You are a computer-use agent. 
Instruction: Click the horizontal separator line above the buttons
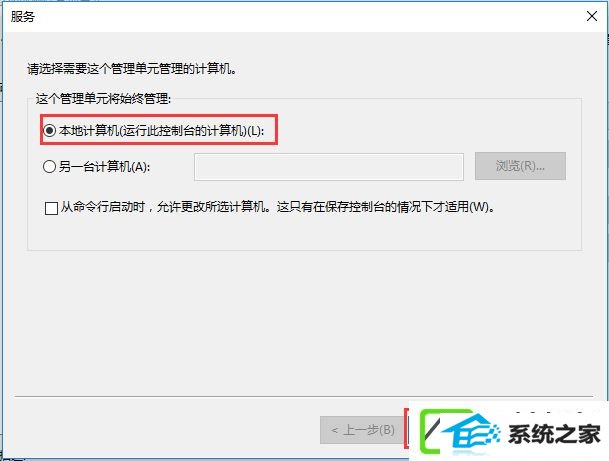tap(304, 397)
